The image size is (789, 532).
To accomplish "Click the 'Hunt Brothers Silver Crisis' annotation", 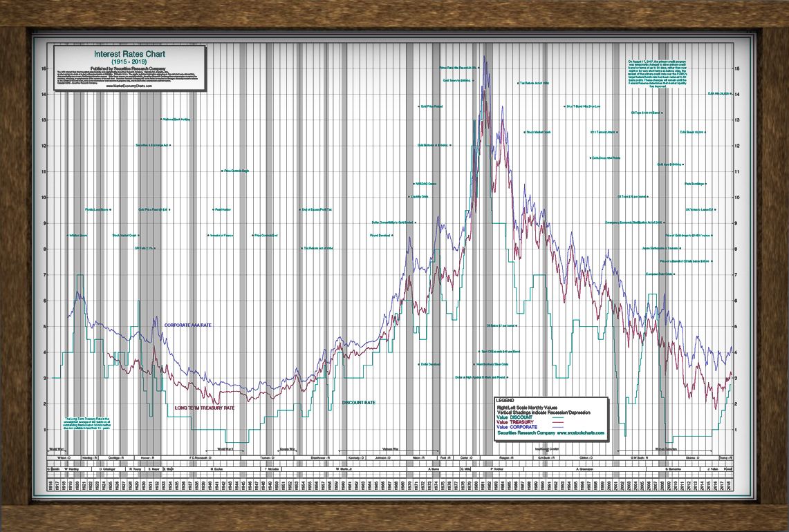I will coord(492,365).
